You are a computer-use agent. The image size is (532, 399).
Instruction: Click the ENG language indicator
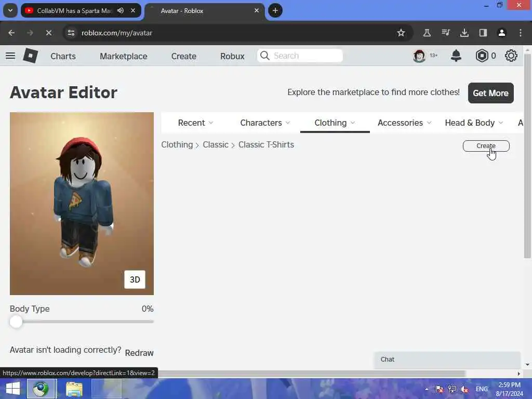482,389
